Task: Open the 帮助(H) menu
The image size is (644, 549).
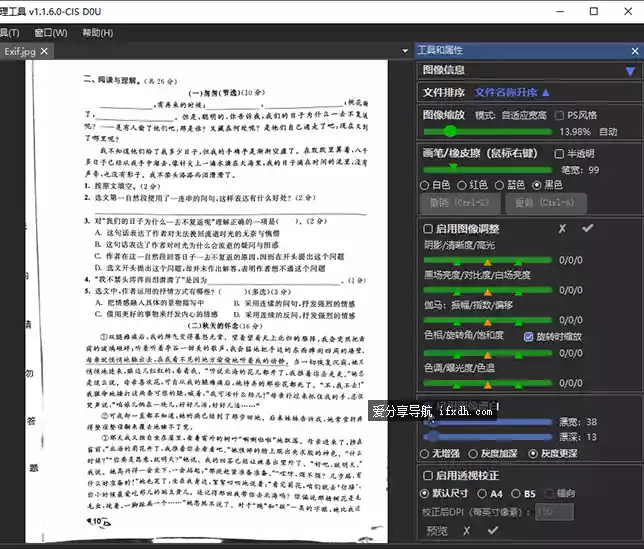Action: tap(98, 33)
